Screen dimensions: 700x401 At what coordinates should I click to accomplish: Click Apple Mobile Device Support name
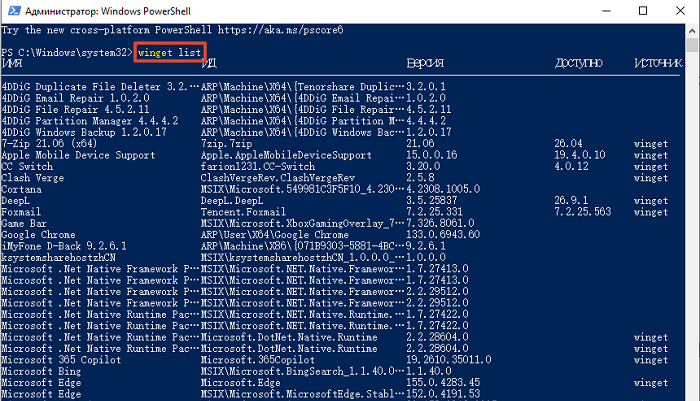pos(79,155)
